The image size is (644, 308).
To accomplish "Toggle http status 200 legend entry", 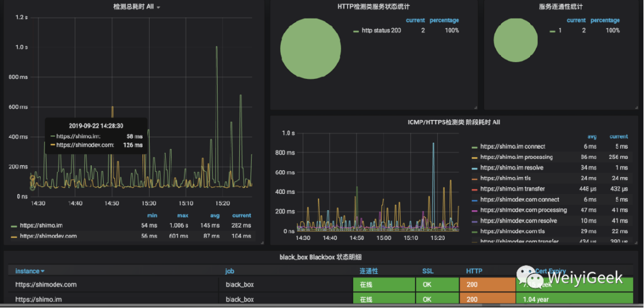I will [381, 30].
